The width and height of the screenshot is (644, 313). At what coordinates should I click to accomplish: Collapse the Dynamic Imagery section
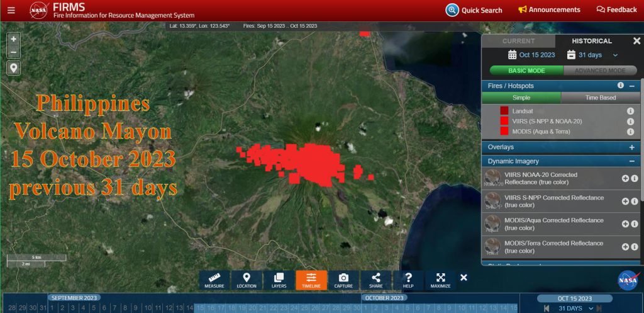click(631, 161)
